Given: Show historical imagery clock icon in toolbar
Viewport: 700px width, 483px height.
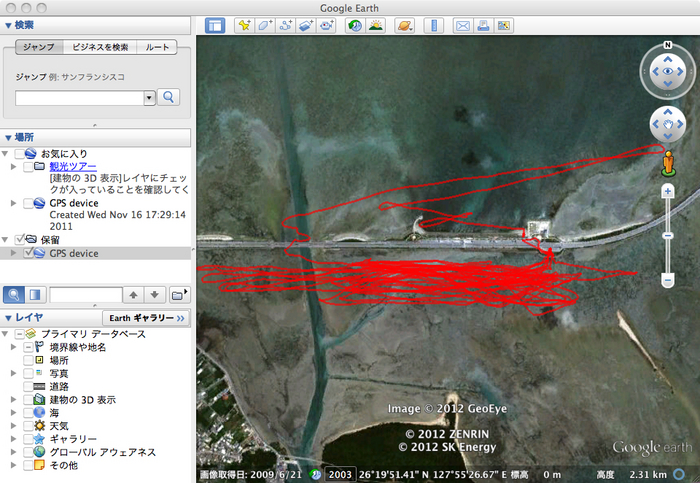Looking at the screenshot, I should click(355, 25).
